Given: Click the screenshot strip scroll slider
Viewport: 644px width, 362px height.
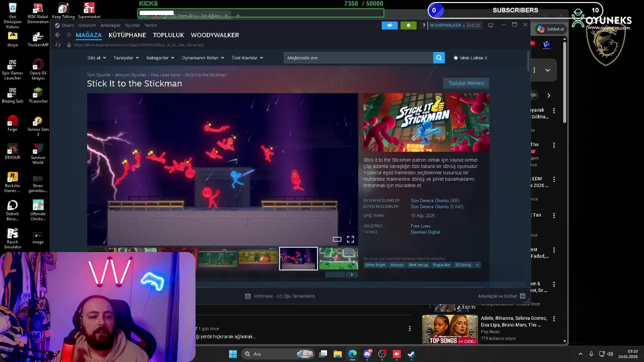Looking at the screenshot, I should click(x=335, y=275).
